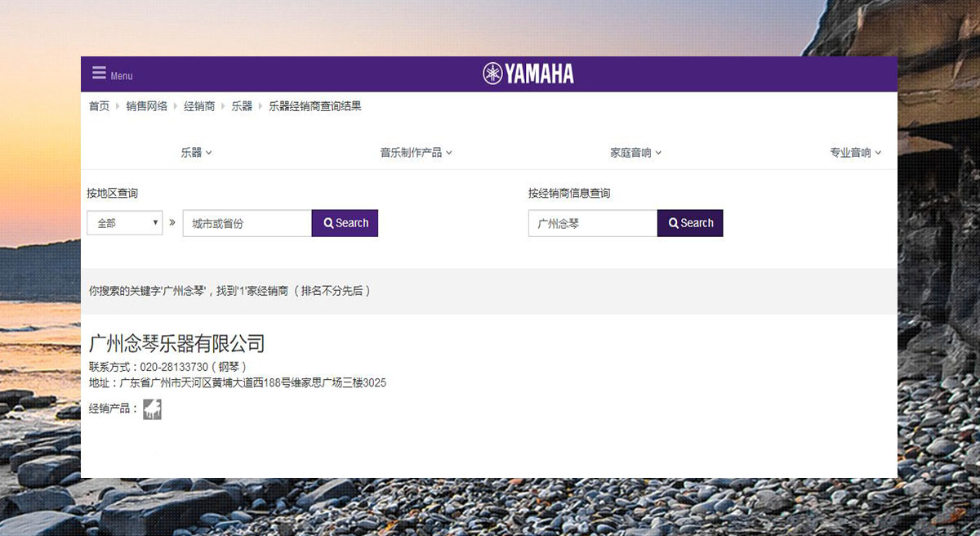980x536 pixels.
Task: Expand the 专业音响 category menu
Action: click(x=855, y=153)
